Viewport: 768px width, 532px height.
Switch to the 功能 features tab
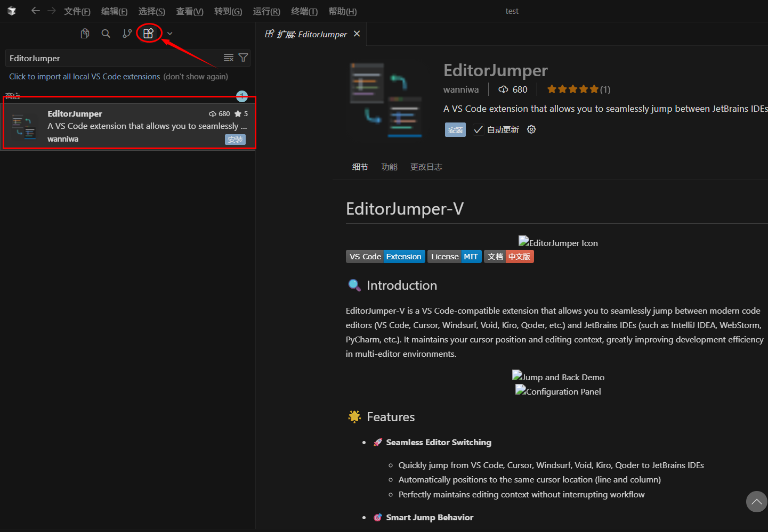(x=390, y=167)
